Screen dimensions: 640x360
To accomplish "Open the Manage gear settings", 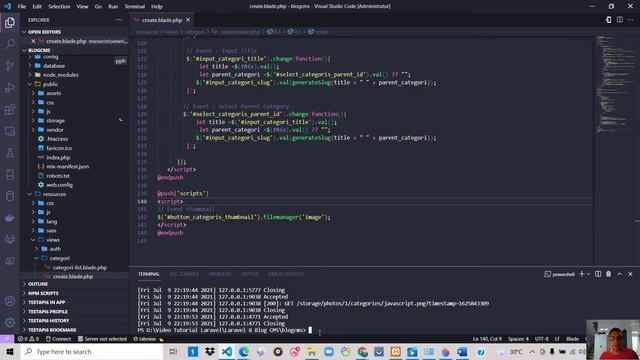I will [x=10, y=322].
